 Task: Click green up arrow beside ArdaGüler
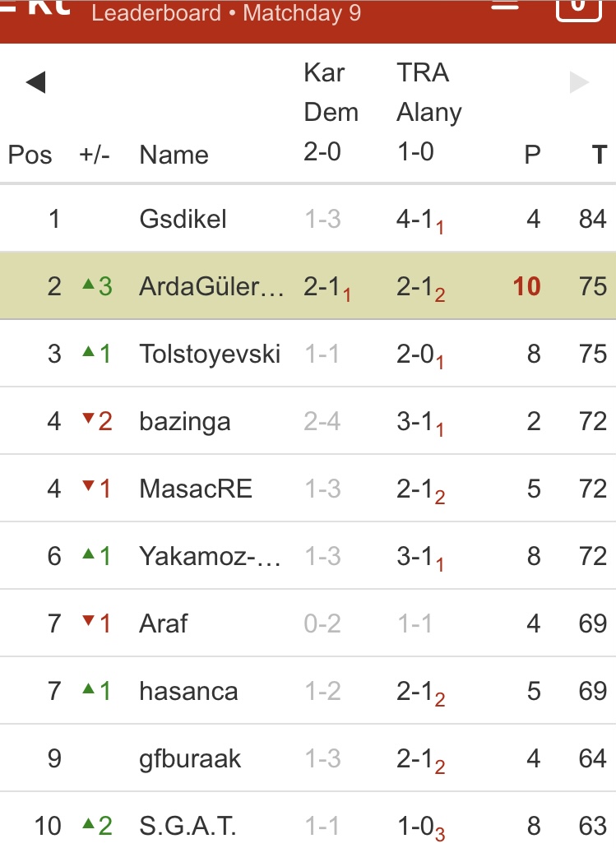(x=89, y=285)
